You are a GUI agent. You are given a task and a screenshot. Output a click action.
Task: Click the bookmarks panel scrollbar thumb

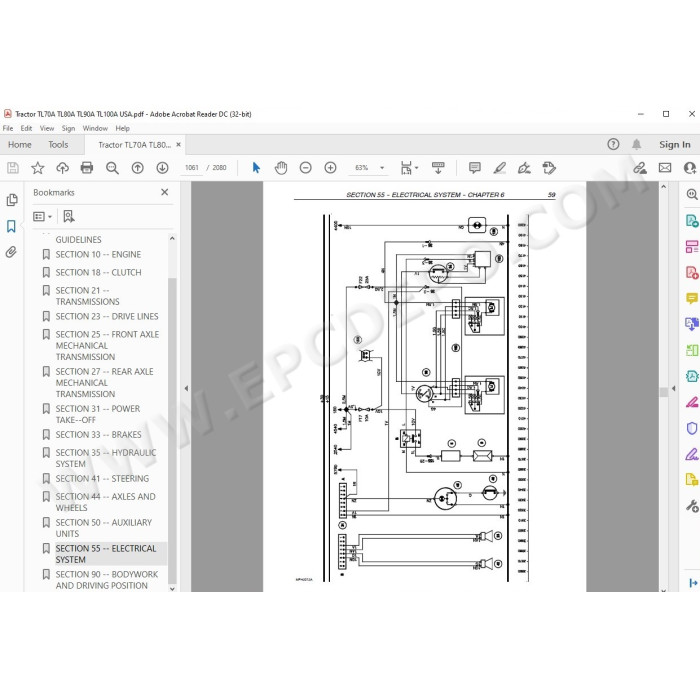coord(172,429)
